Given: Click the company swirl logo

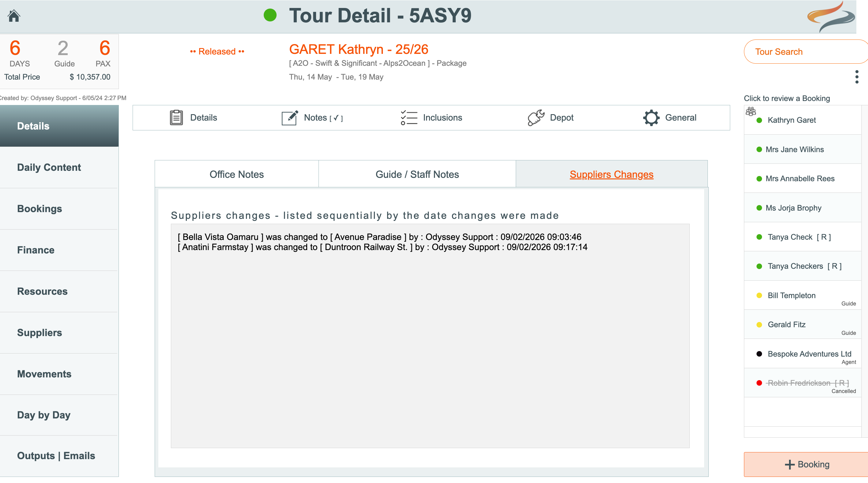Looking at the screenshot, I should pyautogui.click(x=831, y=17).
